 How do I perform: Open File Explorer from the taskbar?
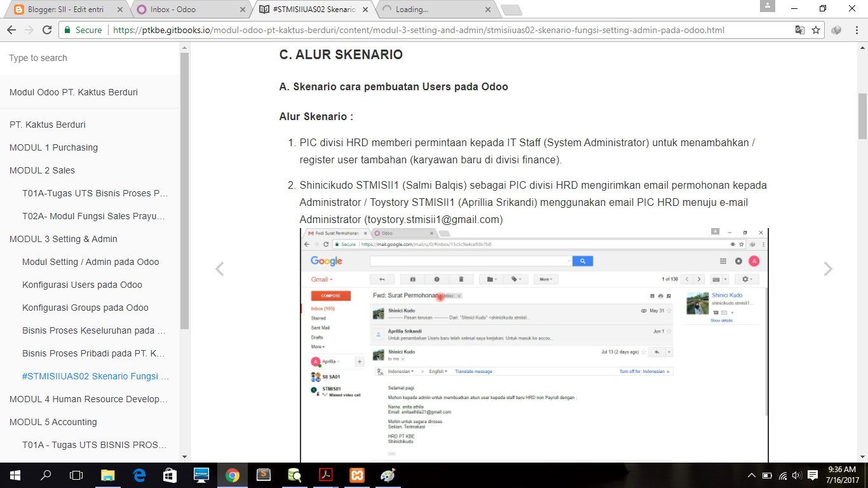(x=108, y=475)
